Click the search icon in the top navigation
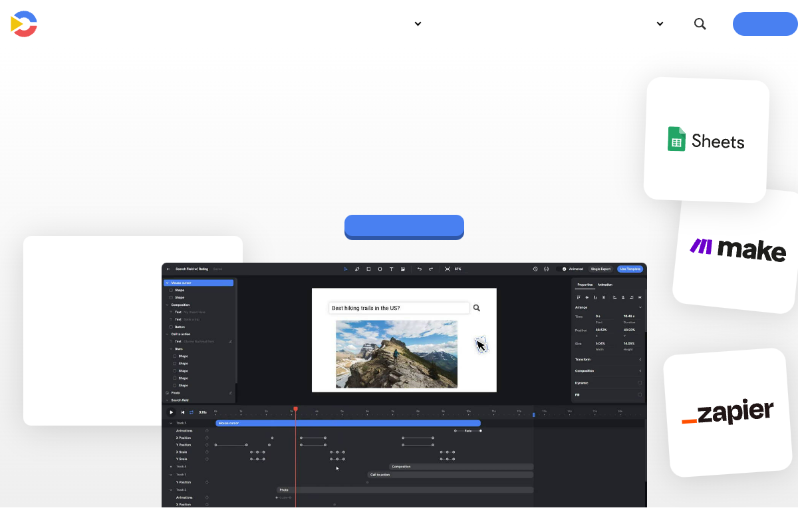 point(700,23)
